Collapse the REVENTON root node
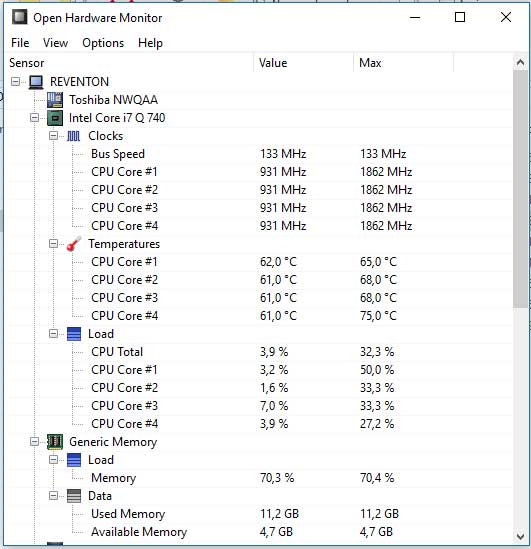The height and width of the screenshot is (549, 531). (x=15, y=82)
